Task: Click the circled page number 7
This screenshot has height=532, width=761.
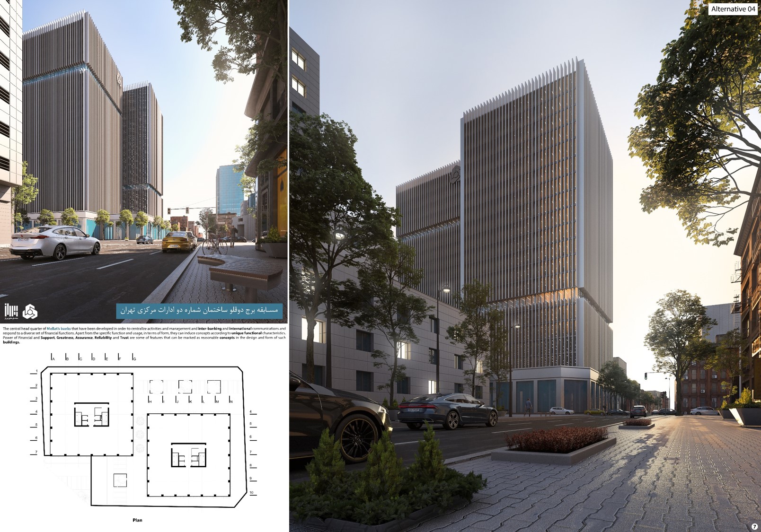Action: [754, 527]
